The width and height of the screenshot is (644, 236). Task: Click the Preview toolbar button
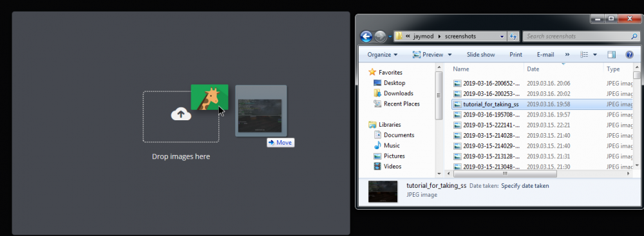point(428,55)
